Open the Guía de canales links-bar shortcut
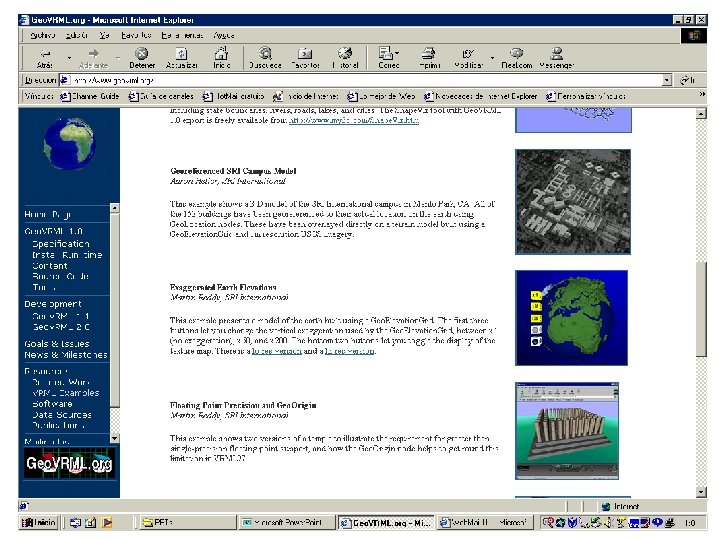 (x=161, y=96)
